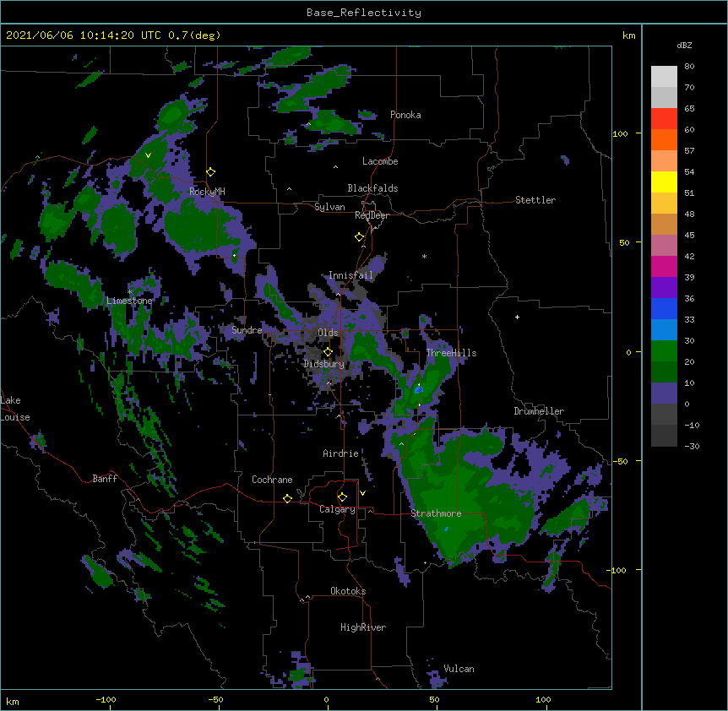728x711 pixels.
Task: Click the Banff town label
Action: (105, 479)
